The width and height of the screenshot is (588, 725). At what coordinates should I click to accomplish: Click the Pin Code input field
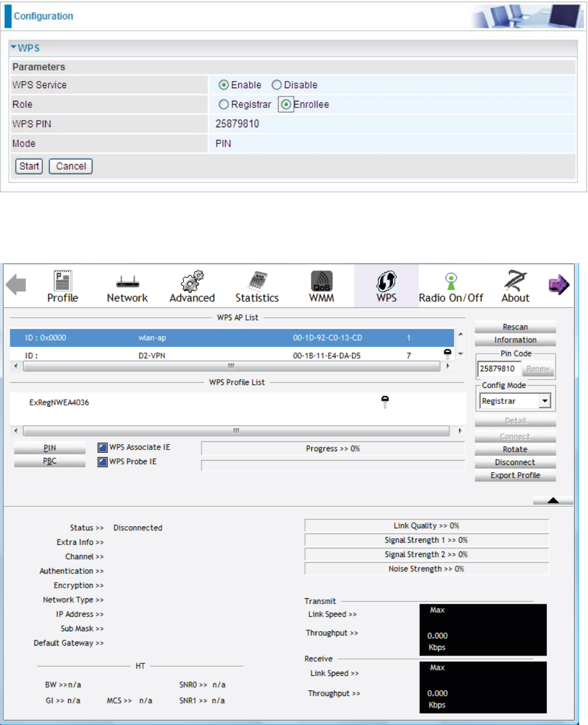point(499,369)
